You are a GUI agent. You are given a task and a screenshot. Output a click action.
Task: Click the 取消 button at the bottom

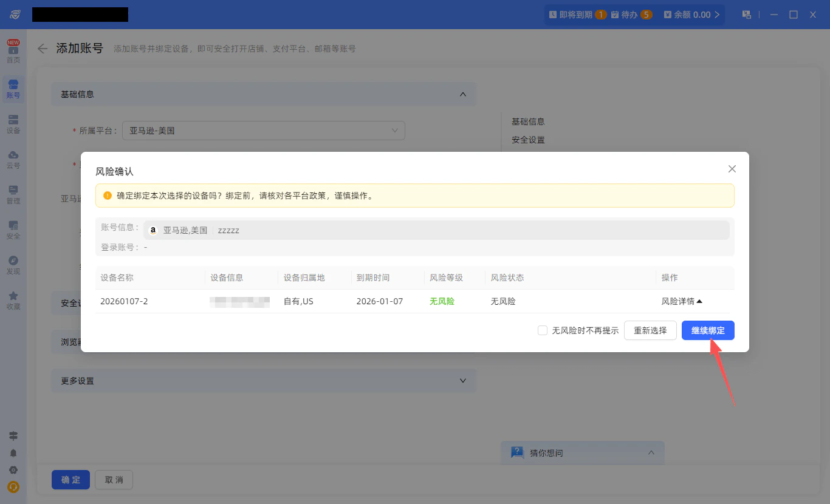pyautogui.click(x=114, y=480)
